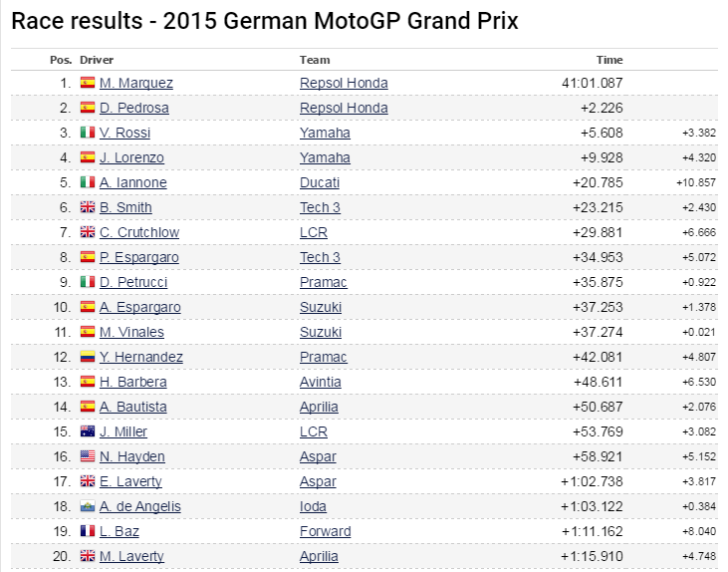The width and height of the screenshot is (728, 572).
Task: Open the M. Vinales driver link
Action: click(131, 332)
